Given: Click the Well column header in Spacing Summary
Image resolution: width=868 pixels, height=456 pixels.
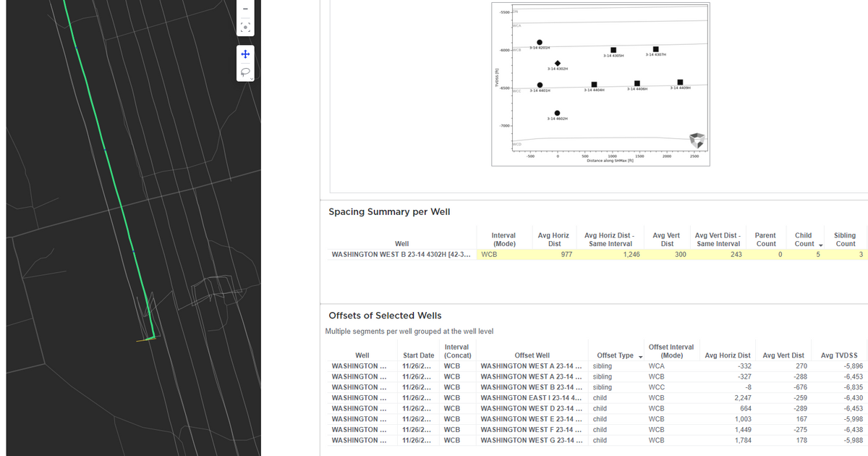Looking at the screenshot, I should tap(401, 244).
